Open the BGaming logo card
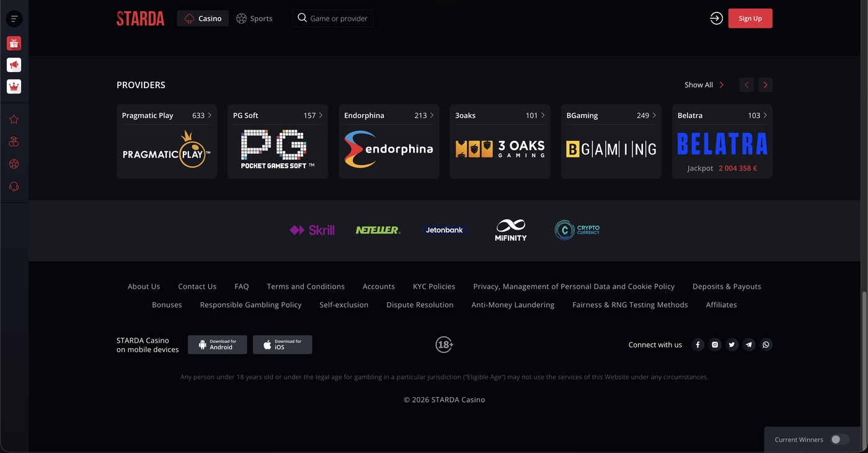868x453 pixels. (x=611, y=149)
